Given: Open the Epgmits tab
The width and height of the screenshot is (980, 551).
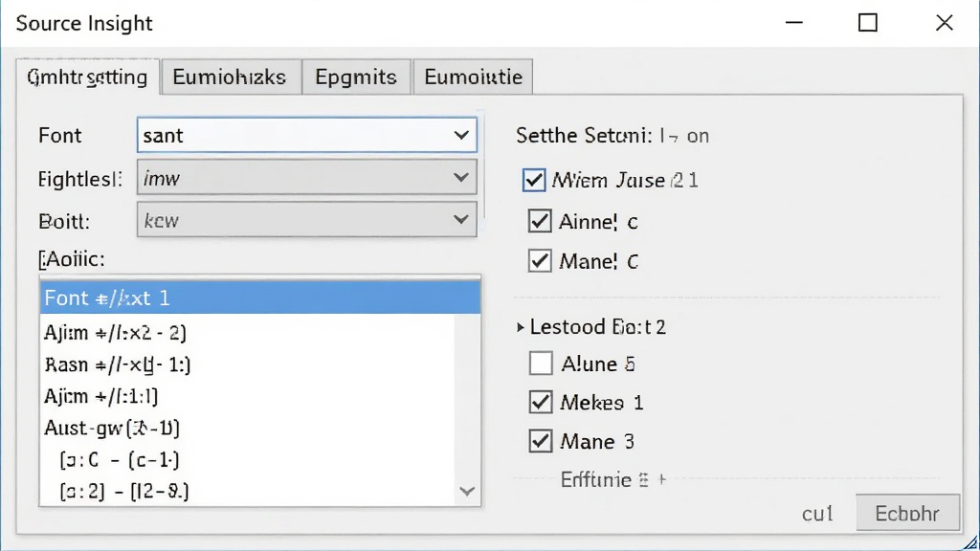Looking at the screenshot, I should tap(356, 77).
